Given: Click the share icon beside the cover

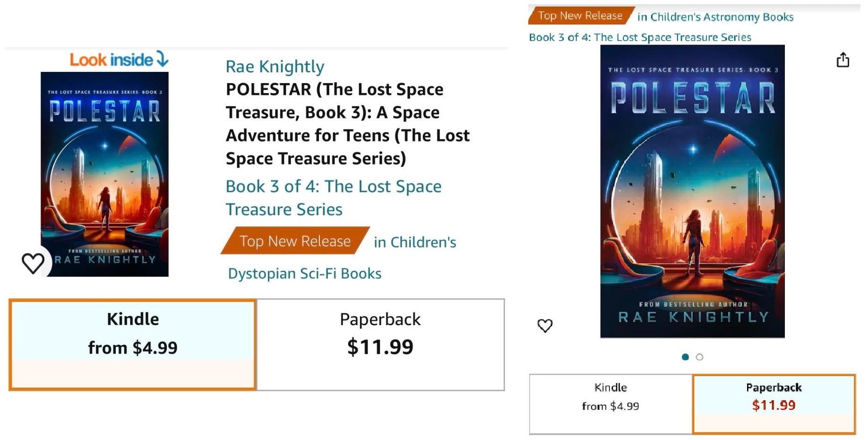Looking at the screenshot, I should click(842, 60).
